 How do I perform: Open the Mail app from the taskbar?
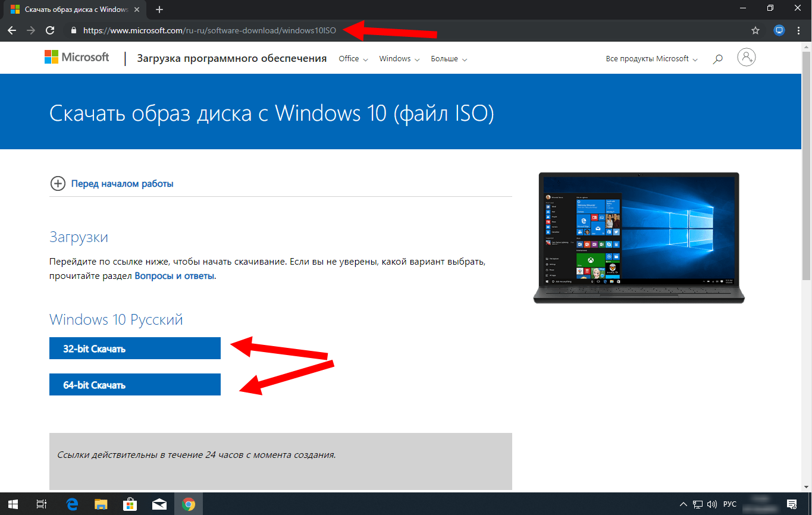159,504
